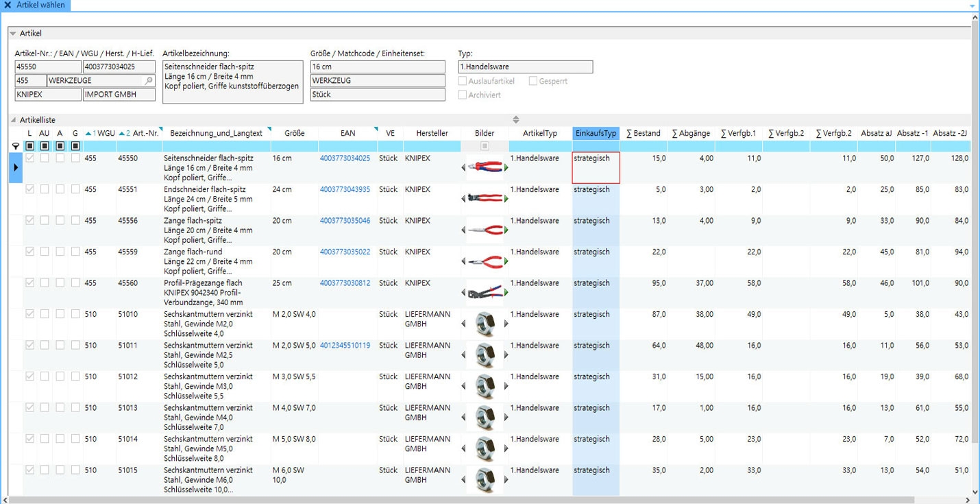Click the pliers thumbnail of article 45556
Viewport: 980px width, 504px height.
pyautogui.click(x=485, y=230)
